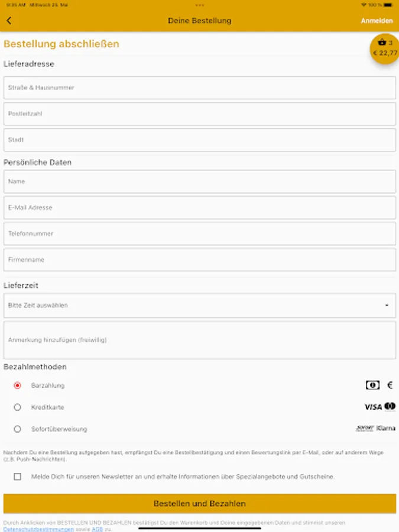399x532 pixels.
Task: Open the AGB link
Action: [x=97, y=529]
